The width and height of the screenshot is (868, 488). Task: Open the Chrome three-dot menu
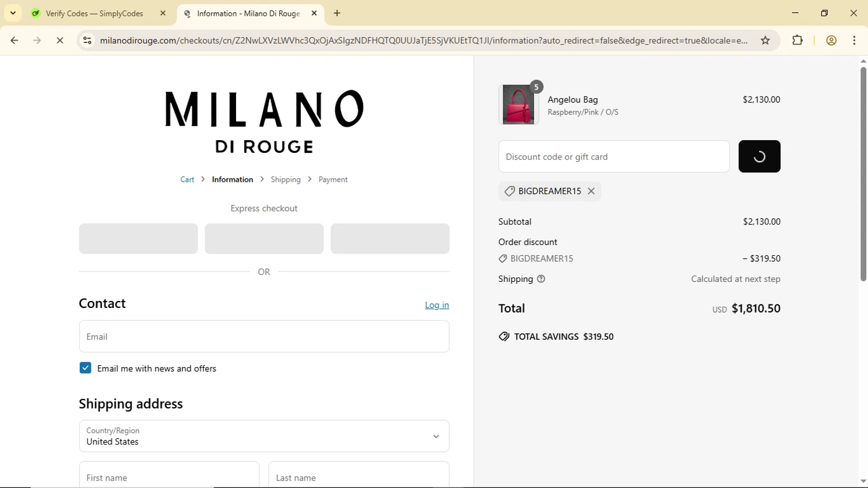(855, 41)
